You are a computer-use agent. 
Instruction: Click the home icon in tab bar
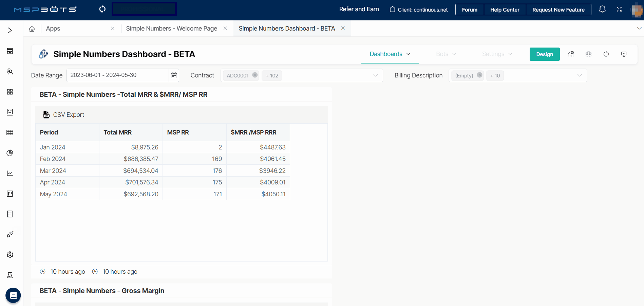point(32,29)
